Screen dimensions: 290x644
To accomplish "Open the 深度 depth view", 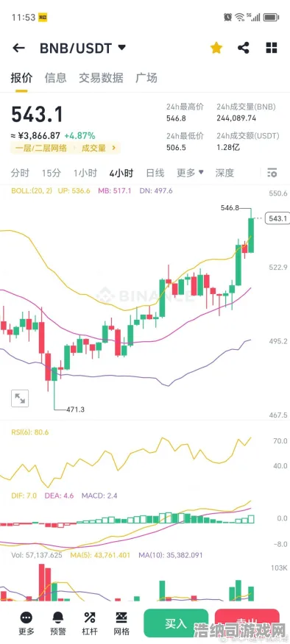I will coord(224,173).
